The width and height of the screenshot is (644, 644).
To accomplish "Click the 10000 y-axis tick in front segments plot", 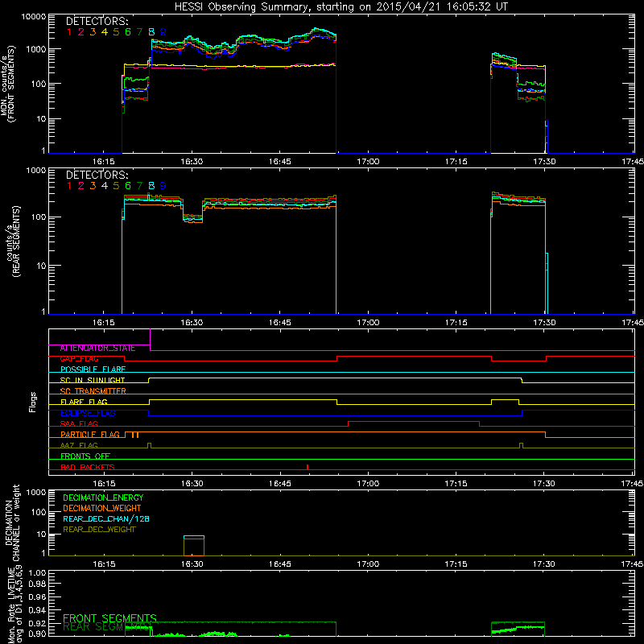I will coord(34,17).
